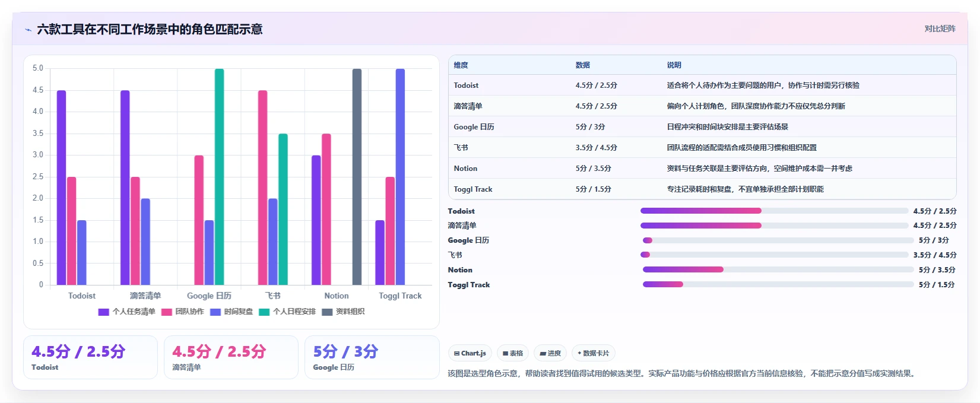This screenshot has height=403, width=980.
Task: Click the description starting 适合将个人待办
Action: 763,85
